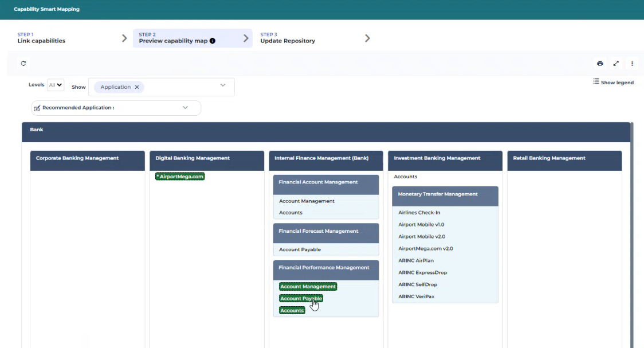
Task: Go to Step 3 Update Repository
Action: click(288, 38)
